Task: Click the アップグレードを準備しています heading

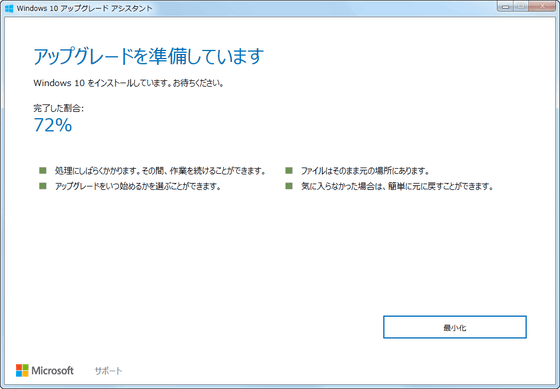Action: (149, 56)
